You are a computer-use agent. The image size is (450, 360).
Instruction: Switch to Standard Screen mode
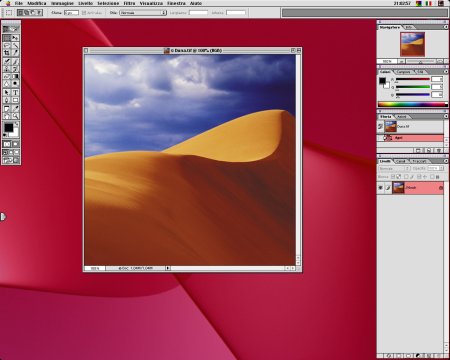pos(5,152)
